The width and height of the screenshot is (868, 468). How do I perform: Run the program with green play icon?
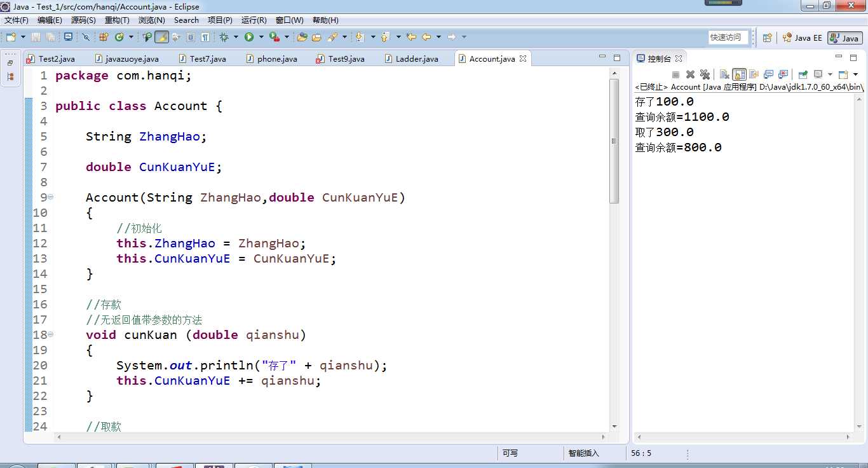249,37
